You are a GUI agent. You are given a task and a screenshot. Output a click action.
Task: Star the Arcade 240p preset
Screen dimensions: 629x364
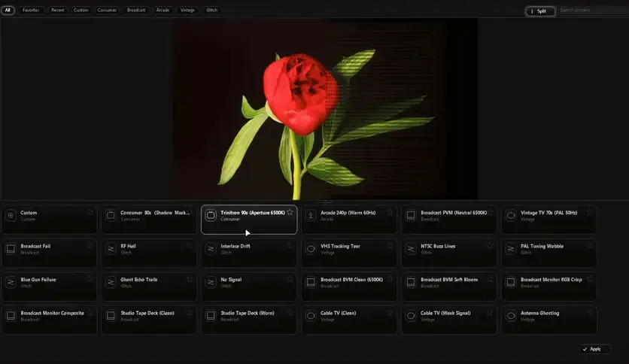(x=390, y=212)
